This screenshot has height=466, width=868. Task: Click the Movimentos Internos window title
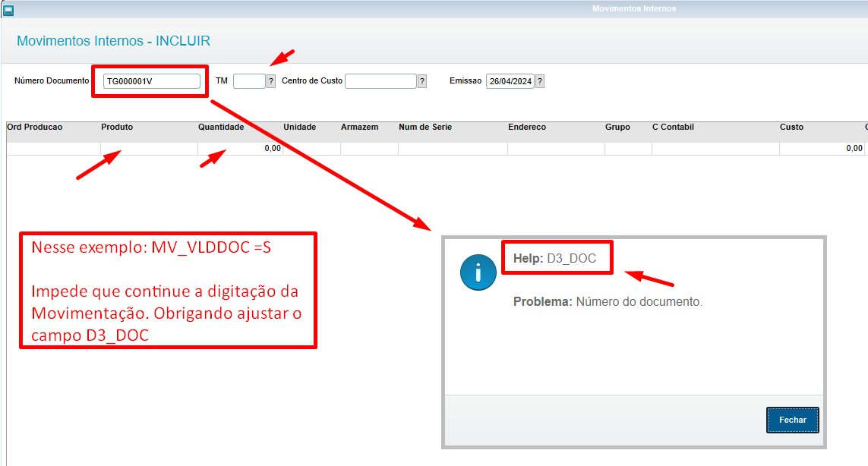point(634,9)
